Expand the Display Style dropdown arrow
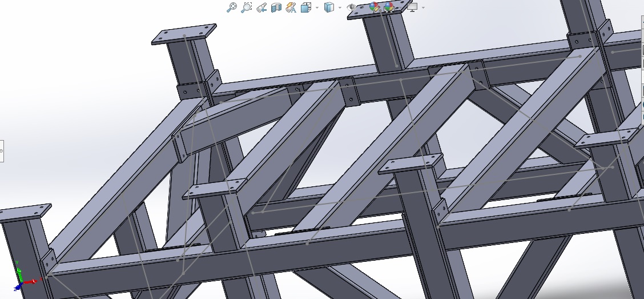The width and height of the screenshot is (644, 299). tap(340, 8)
